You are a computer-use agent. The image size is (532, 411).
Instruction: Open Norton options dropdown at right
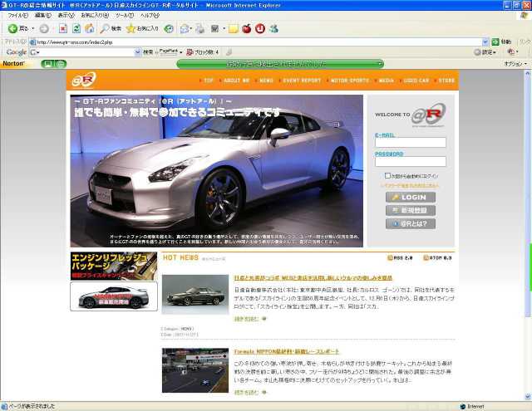[515, 64]
